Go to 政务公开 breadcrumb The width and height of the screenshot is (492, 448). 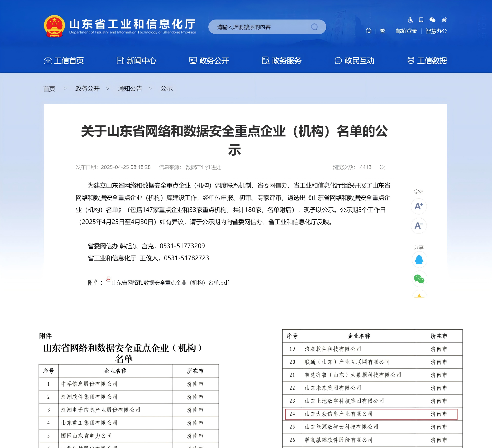[x=88, y=89]
